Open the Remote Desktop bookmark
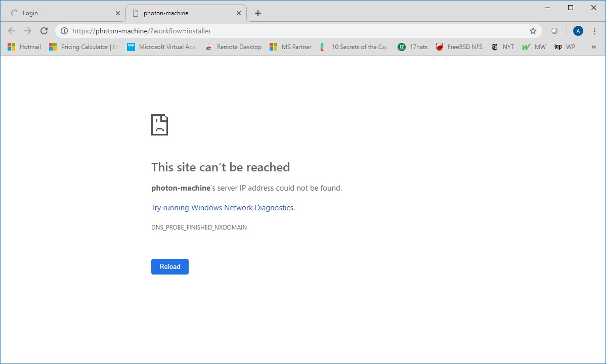606x364 pixels. pos(233,47)
